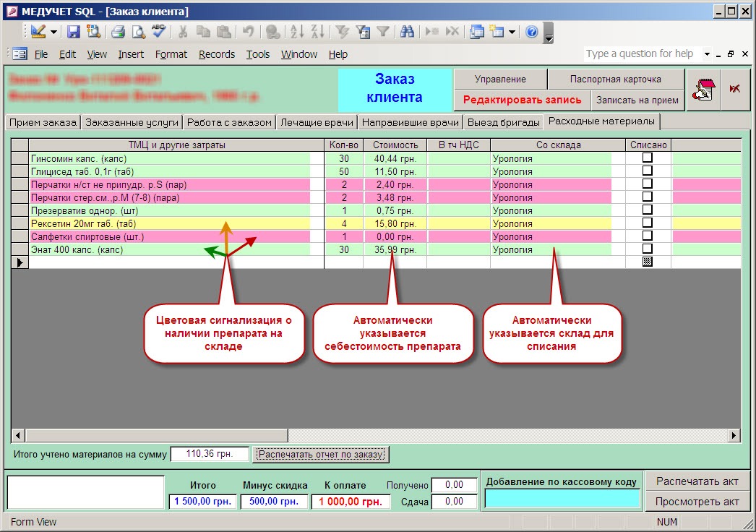Apply Filter by Selection icon
Screen dimensions: 756x532
(343, 32)
